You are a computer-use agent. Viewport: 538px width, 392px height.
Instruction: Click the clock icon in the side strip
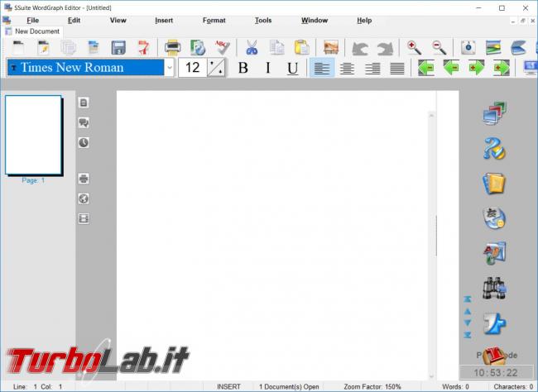pyautogui.click(x=84, y=143)
